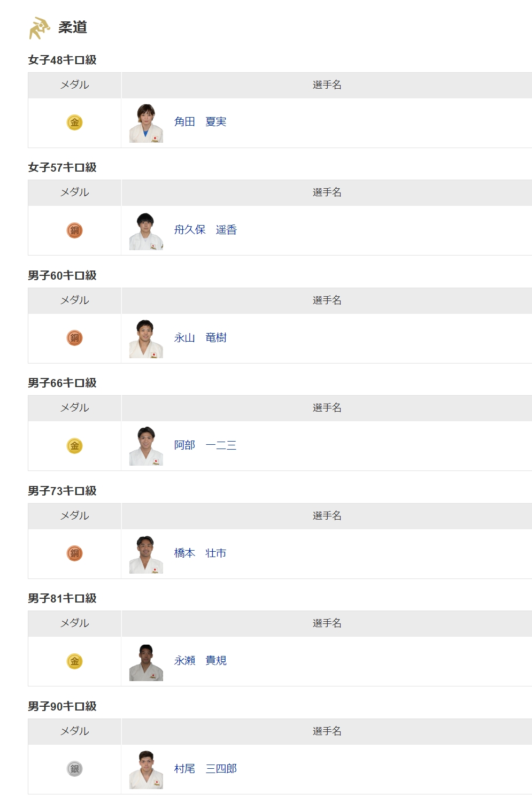
Task: Click the gold medal icon for 角田 夏実
Action: coord(74,122)
